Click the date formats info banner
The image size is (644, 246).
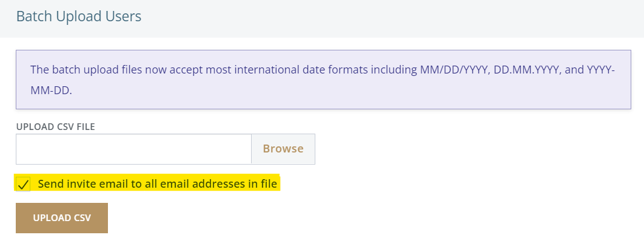(x=323, y=80)
